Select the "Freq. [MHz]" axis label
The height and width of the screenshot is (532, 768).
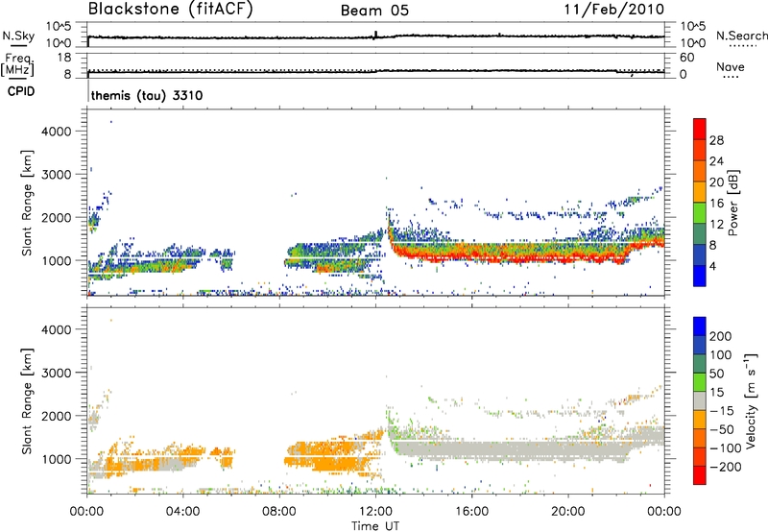tap(18, 64)
